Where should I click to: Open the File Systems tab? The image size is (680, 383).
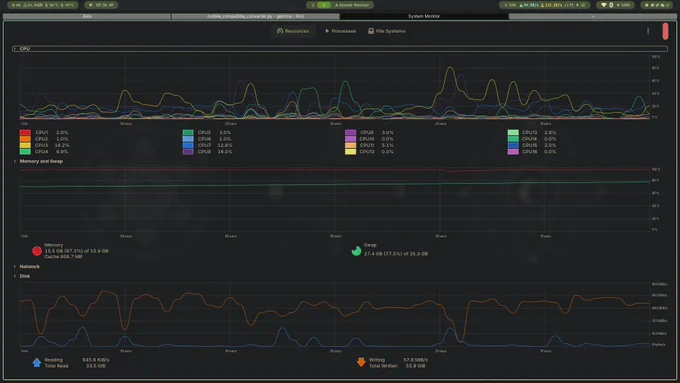[x=387, y=31]
